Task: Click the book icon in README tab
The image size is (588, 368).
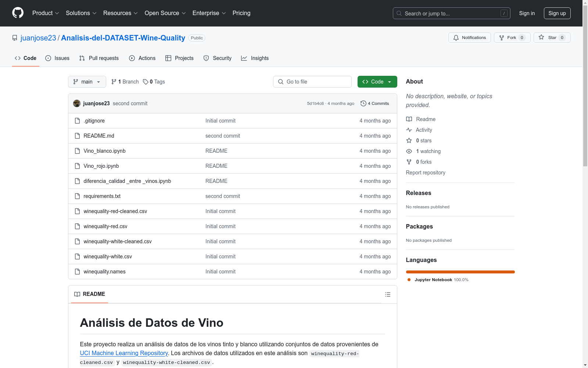Action: (77, 294)
